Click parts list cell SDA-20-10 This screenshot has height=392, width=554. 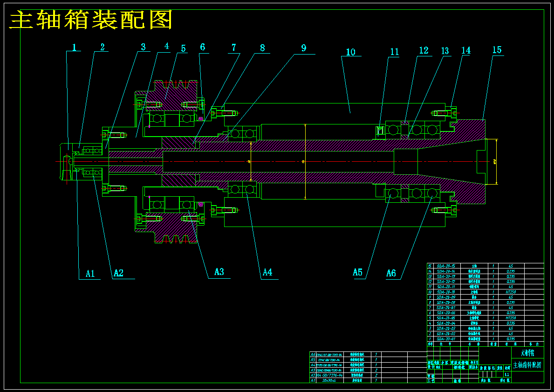pyautogui.click(x=446, y=292)
